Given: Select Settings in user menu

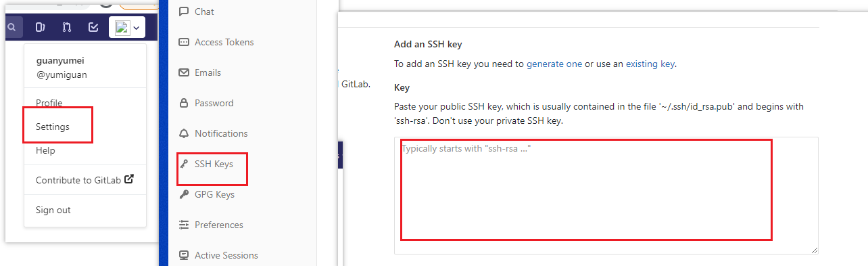Looking at the screenshot, I should [x=53, y=127].
